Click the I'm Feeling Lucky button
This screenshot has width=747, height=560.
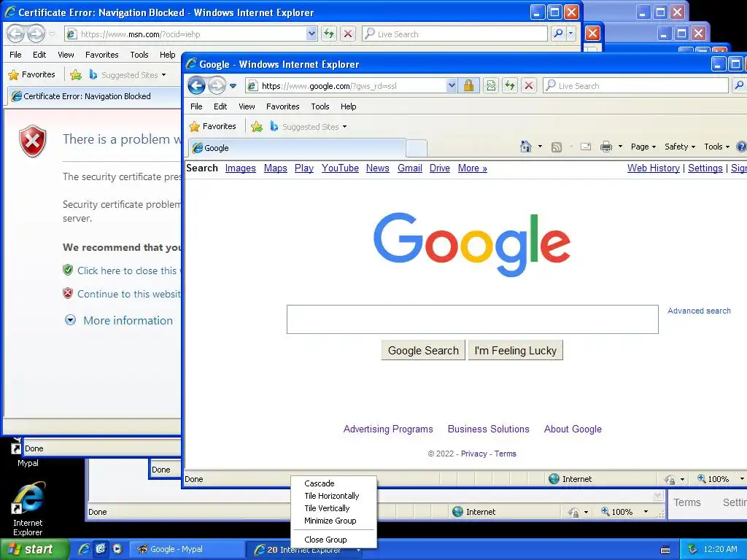point(516,351)
